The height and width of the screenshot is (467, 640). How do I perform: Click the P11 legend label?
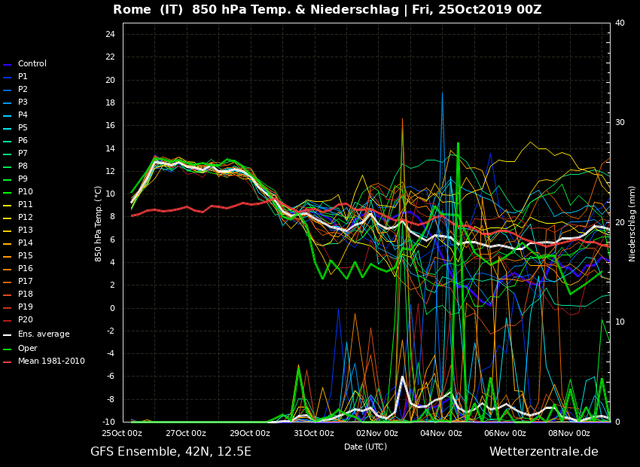(25, 204)
